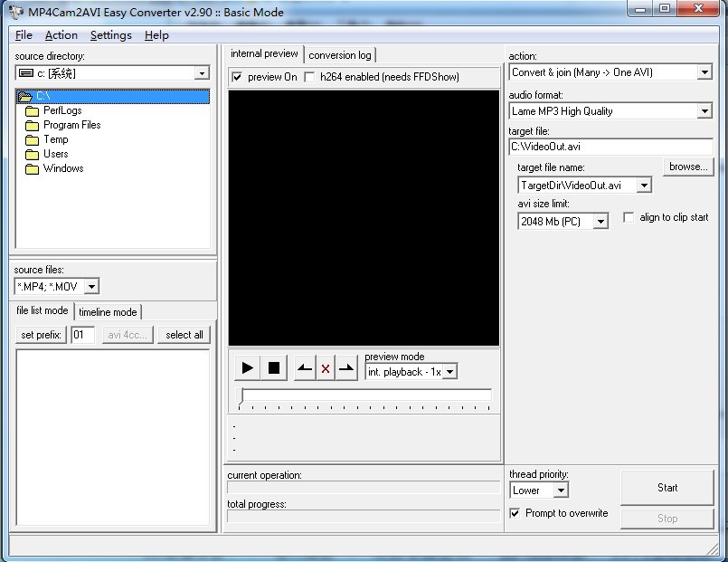Click the Start button

click(x=667, y=488)
